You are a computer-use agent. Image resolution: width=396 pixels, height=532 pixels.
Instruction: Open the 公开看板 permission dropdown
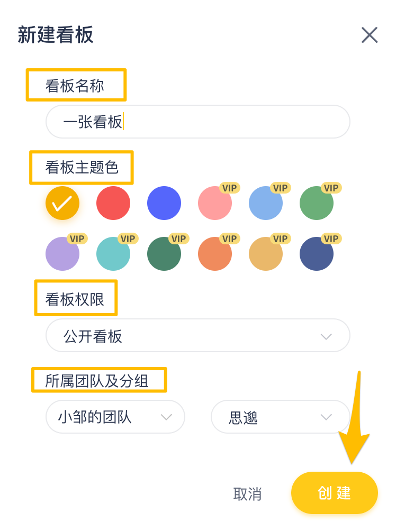pyautogui.click(x=197, y=336)
